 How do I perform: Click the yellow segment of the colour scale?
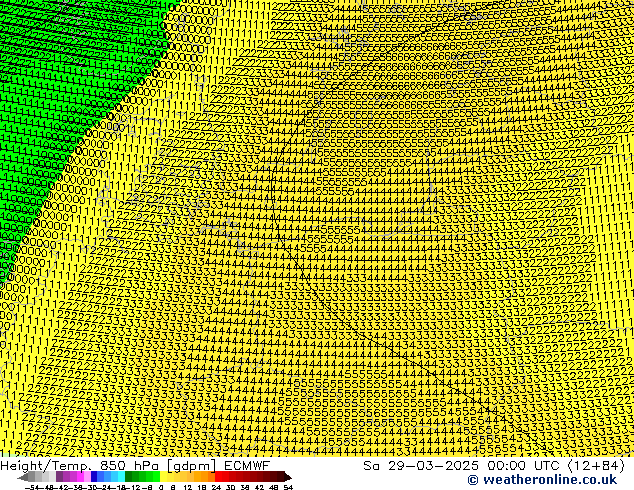click(164, 476)
